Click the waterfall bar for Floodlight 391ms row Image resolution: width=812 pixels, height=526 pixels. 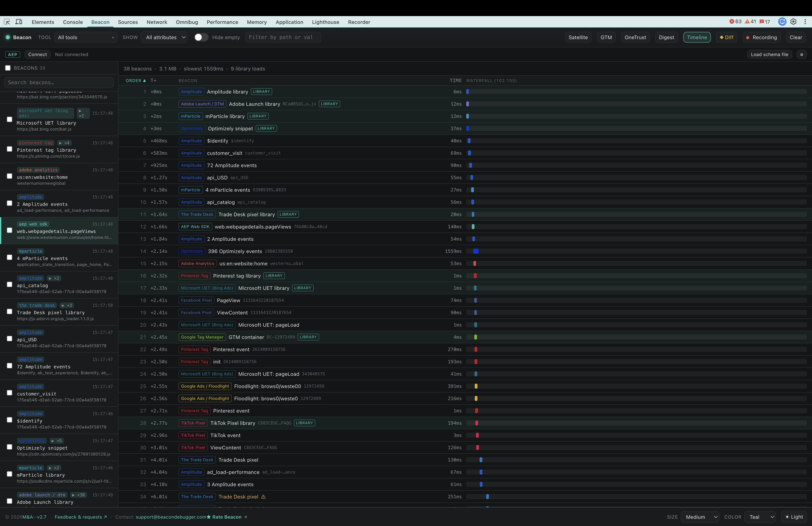coord(476,386)
